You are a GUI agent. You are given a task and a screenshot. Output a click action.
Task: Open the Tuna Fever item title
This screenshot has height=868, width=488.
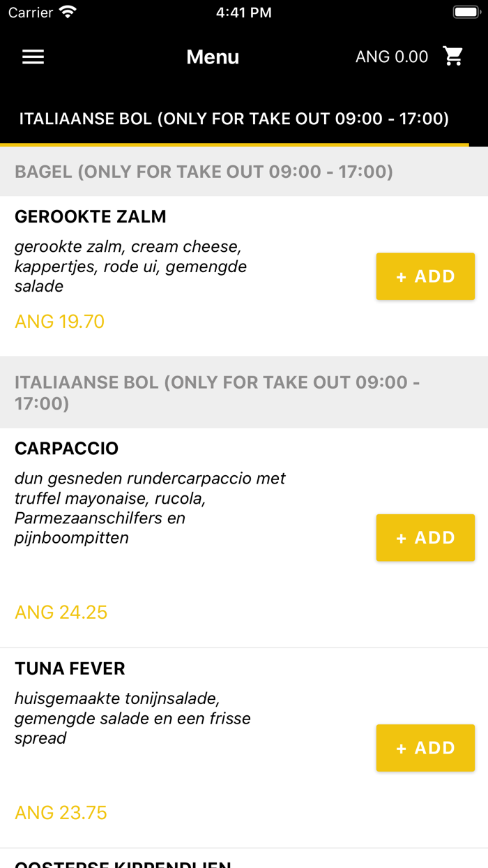click(x=70, y=668)
